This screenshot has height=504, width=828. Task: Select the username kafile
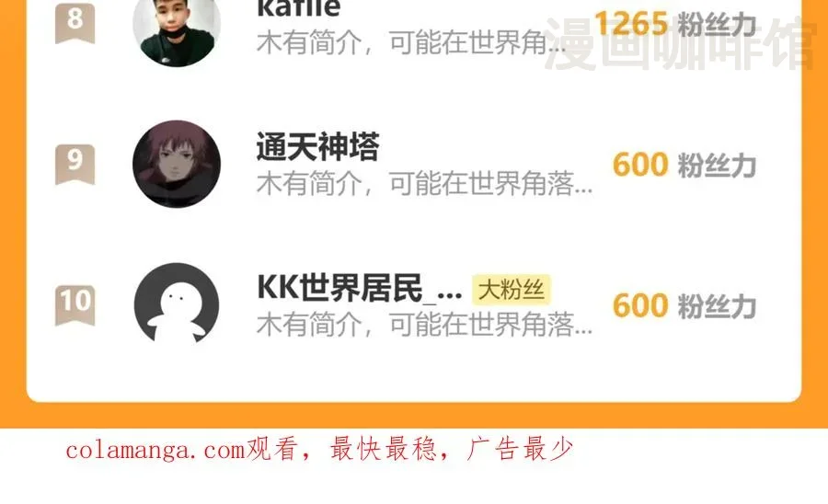click(x=299, y=8)
